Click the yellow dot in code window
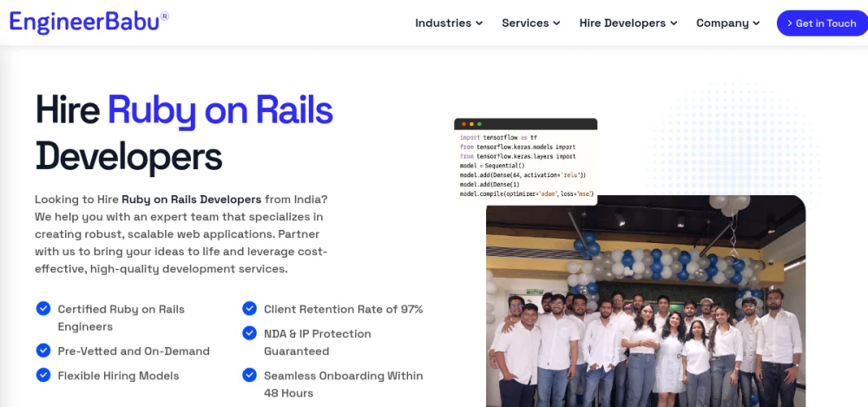The width and height of the screenshot is (868, 407). click(471, 124)
